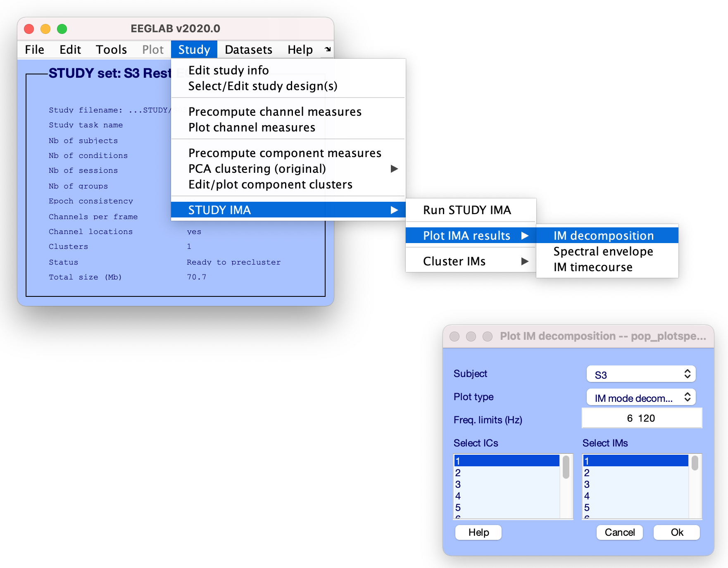Click the Help button in the dialog
This screenshot has height=568, width=728.
[478, 532]
